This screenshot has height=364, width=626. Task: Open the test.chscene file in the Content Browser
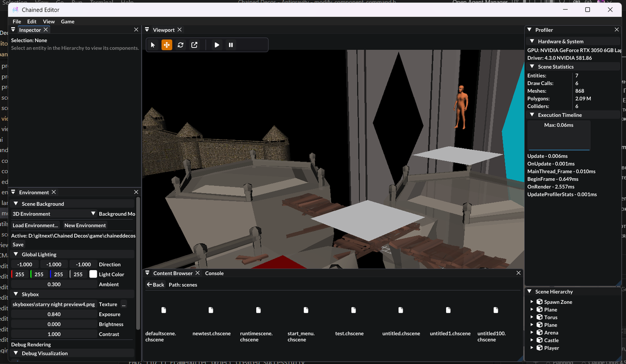[x=353, y=310]
